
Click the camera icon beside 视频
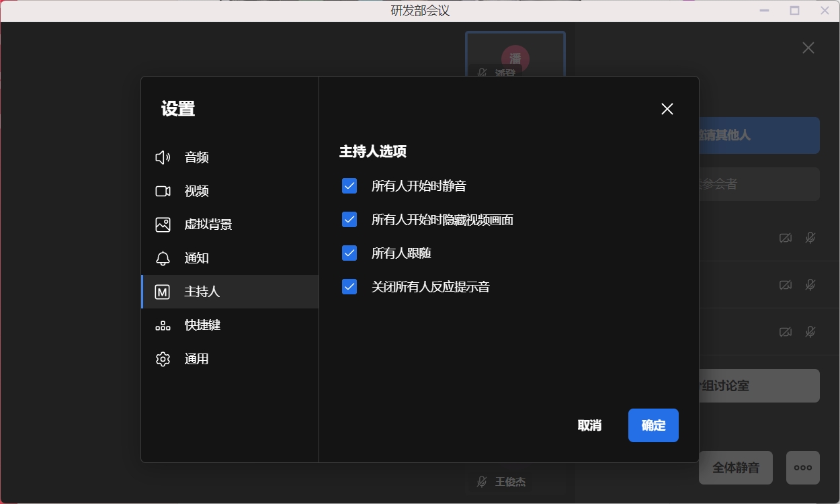tap(163, 191)
